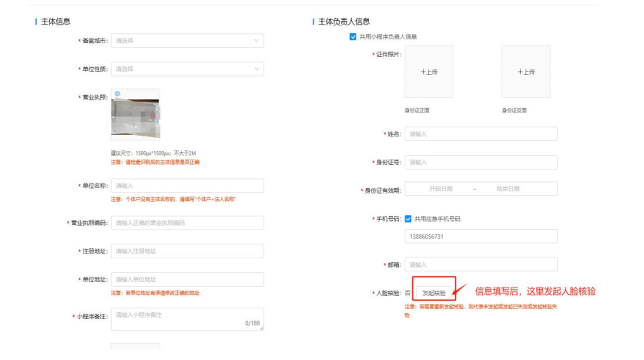Open the 结束日期 date picker
Image resolution: width=644 pixels, height=360 pixels.
(x=508, y=189)
